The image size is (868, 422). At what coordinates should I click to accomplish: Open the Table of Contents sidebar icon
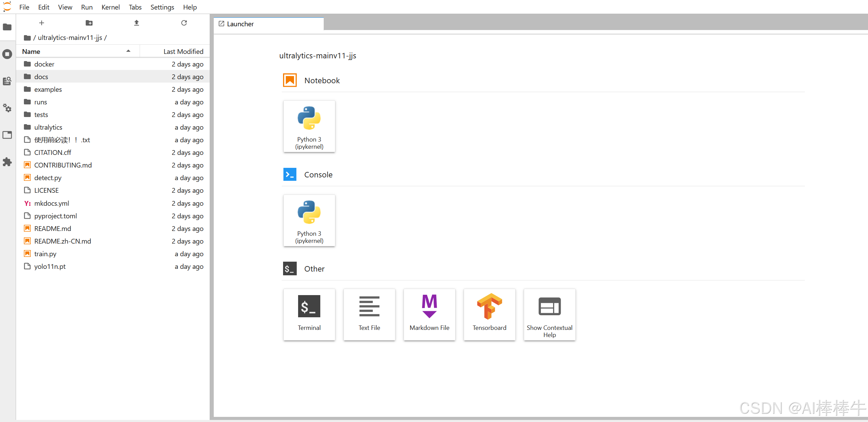[7, 81]
